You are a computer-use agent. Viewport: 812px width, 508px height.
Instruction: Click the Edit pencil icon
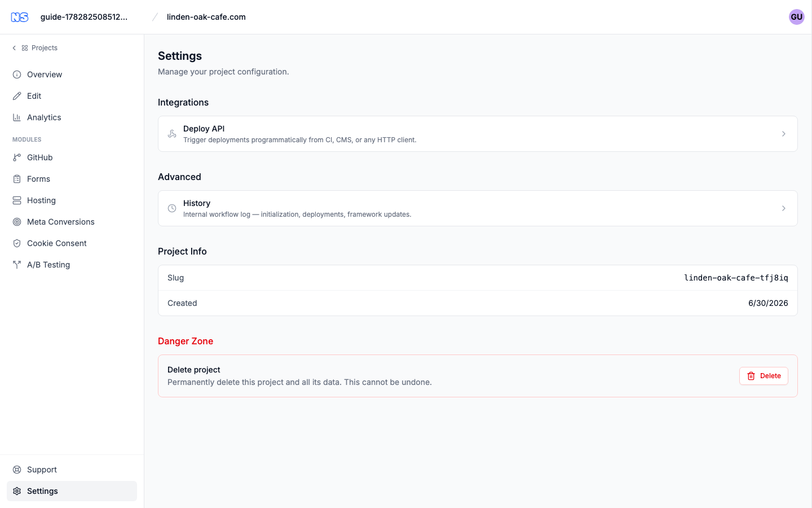(x=17, y=96)
